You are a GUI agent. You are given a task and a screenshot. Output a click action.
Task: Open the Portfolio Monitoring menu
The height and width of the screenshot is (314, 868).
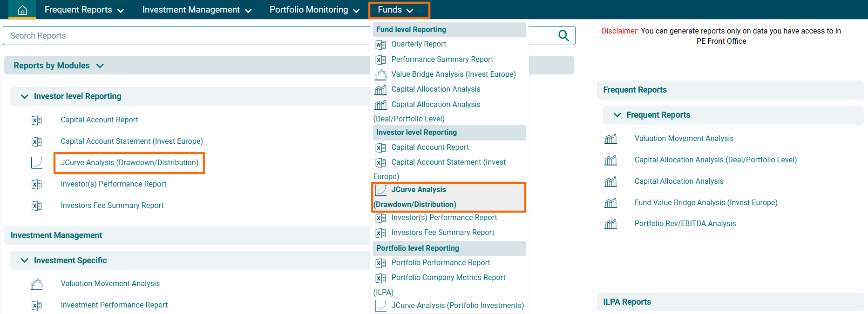(314, 10)
